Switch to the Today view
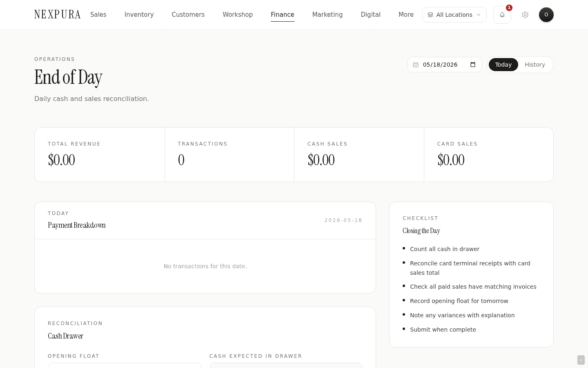This screenshot has width=588, height=368. click(503, 65)
